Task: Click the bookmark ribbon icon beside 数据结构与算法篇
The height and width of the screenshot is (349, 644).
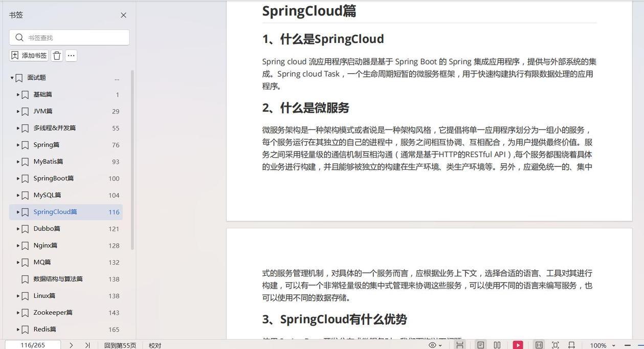Action: (25, 279)
